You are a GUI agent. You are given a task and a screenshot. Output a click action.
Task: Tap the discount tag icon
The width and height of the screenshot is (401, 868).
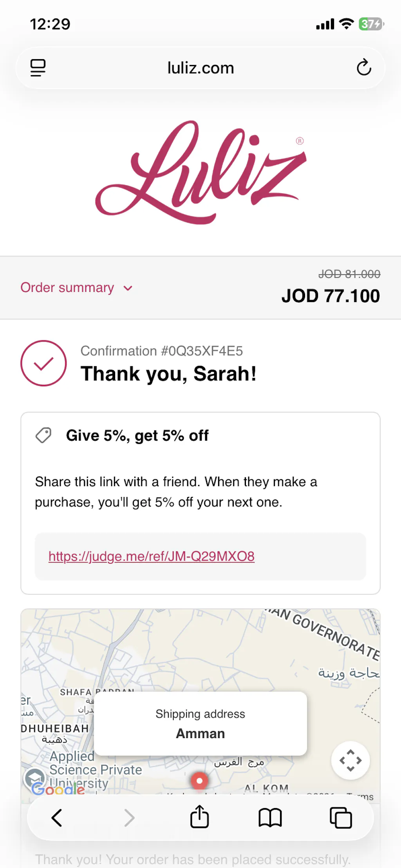[43, 435]
